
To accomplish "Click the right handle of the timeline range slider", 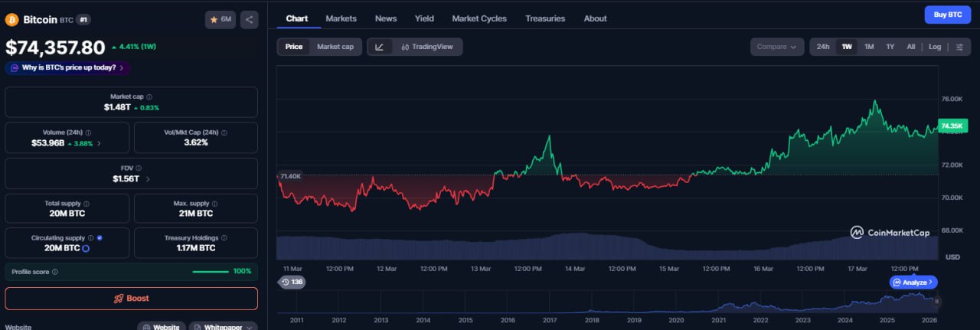I will coord(937,302).
